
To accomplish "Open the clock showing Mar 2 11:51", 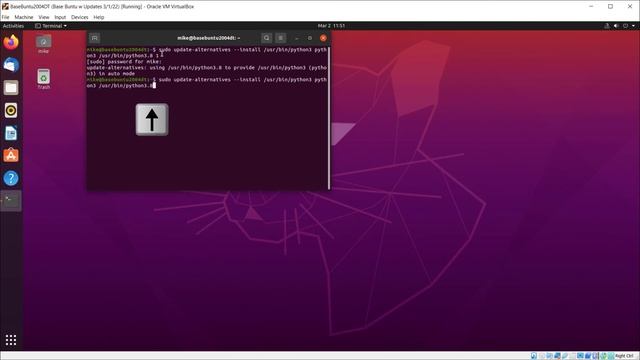I will point(331,26).
